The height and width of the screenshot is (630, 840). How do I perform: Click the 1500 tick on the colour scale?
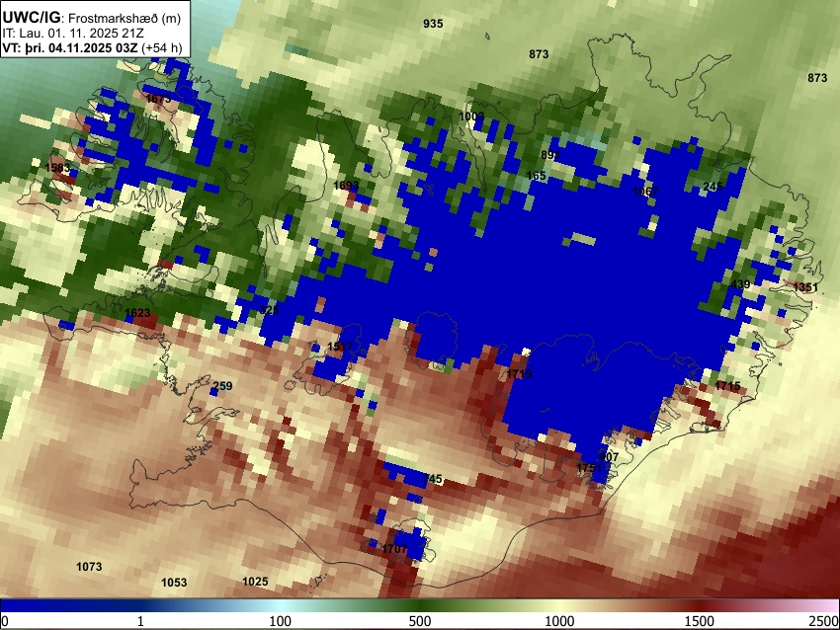(x=700, y=621)
